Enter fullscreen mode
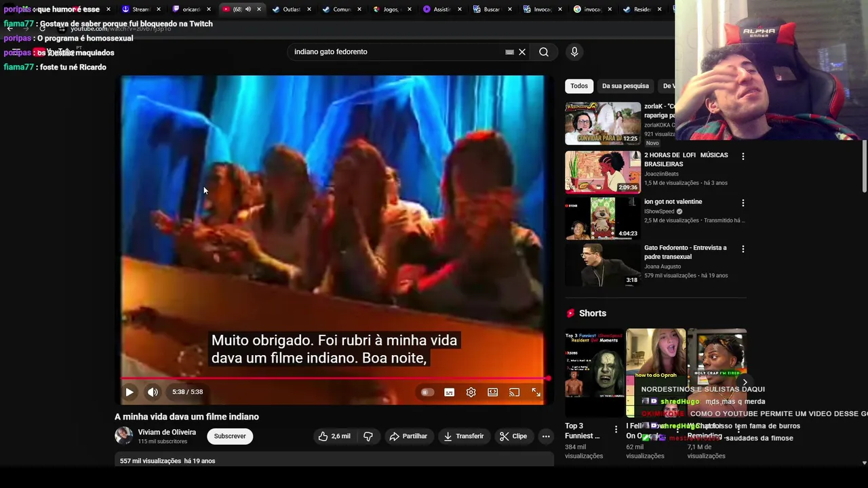The height and width of the screenshot is (488, 868). pos(536,392)
